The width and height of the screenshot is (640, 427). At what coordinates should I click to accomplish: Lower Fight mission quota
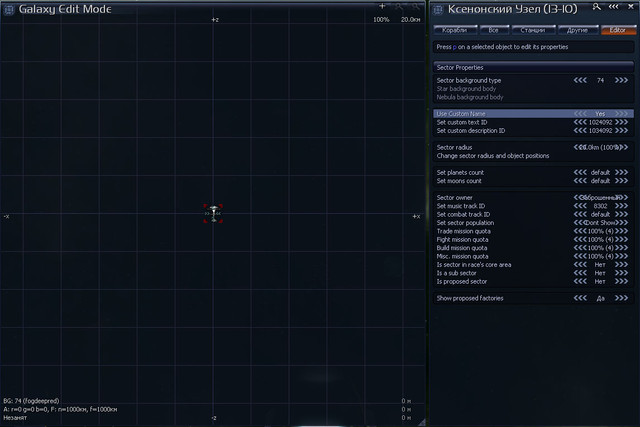click(580, 240)
